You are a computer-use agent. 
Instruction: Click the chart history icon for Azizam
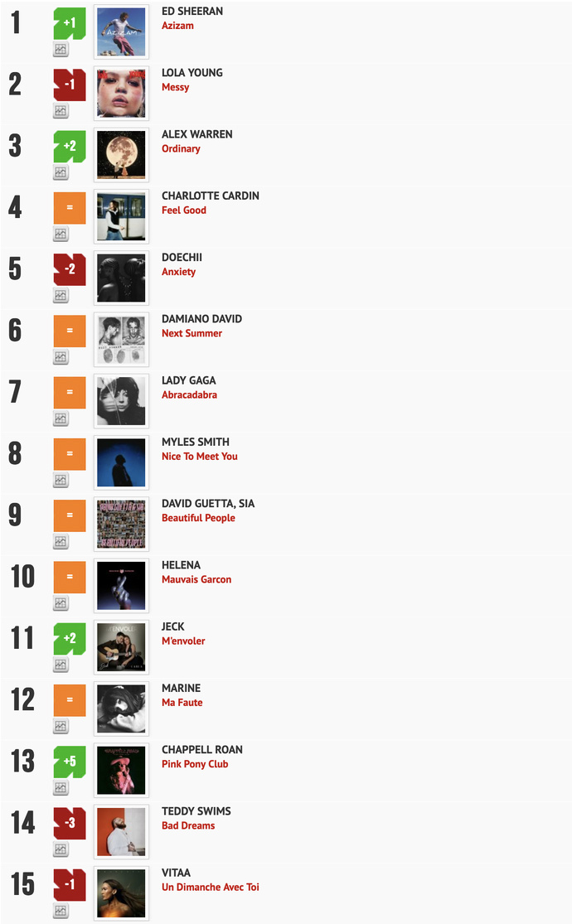pos(61,49)
